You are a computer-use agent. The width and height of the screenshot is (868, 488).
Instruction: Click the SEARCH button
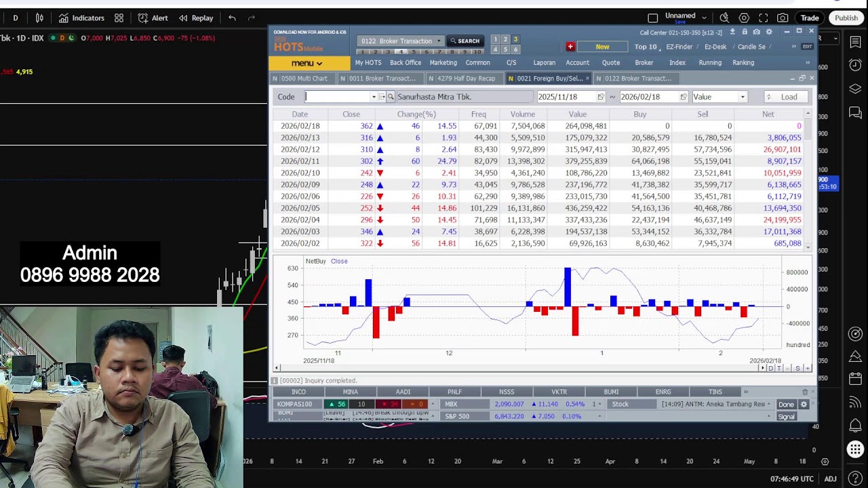point(465,41)
